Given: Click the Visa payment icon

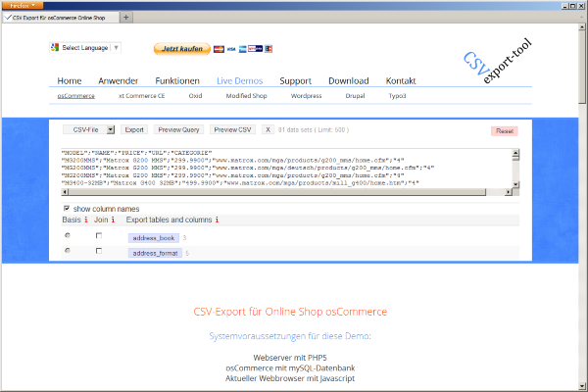Looking at the screenshot, I should (x=231, y=49).
